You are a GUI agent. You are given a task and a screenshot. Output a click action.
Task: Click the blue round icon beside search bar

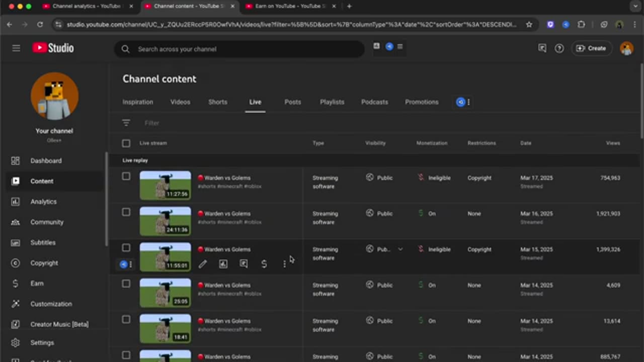[389, 46]
